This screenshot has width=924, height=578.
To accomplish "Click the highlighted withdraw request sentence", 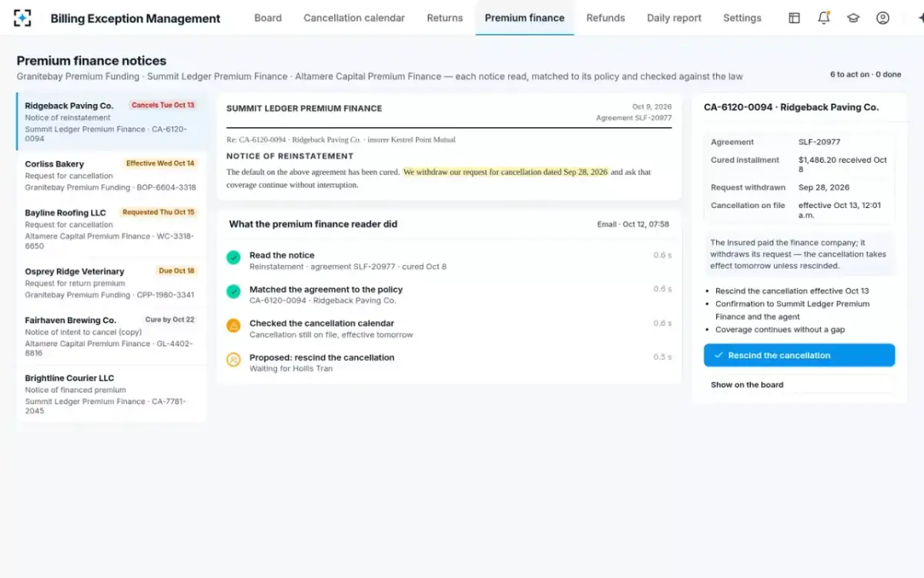I will tap(505, 172).
